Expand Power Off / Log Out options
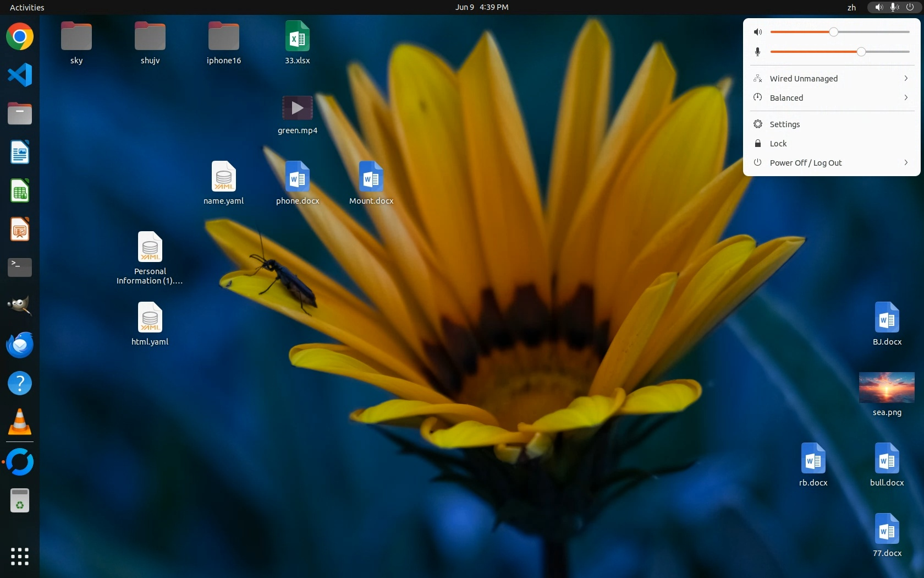 (831, 163)
